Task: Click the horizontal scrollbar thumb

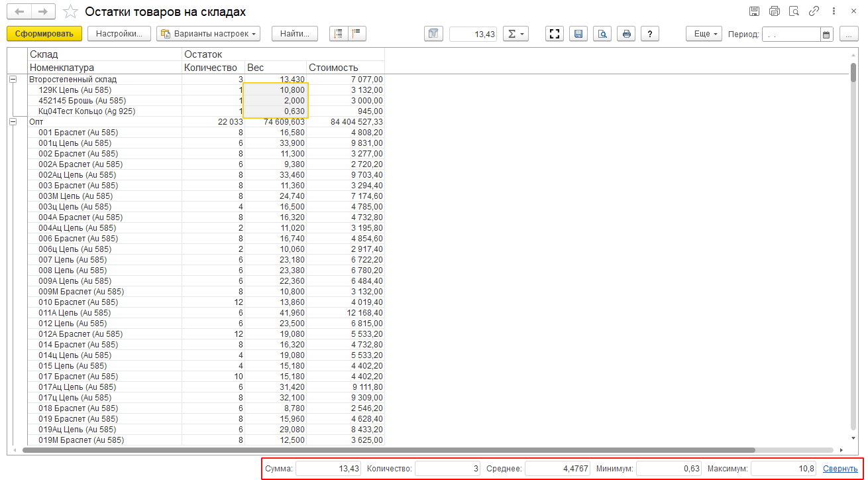Action: pyautogui.click(x=388, y=450)
